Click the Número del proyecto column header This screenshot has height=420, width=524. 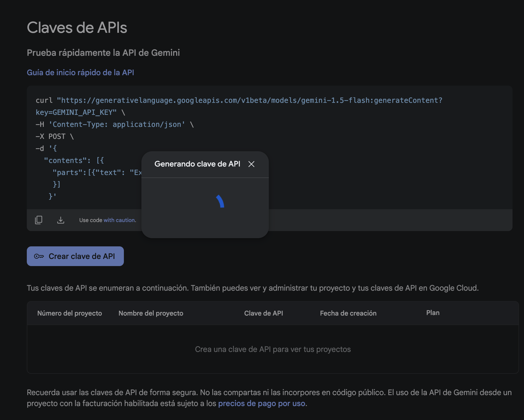coord(69,313)
